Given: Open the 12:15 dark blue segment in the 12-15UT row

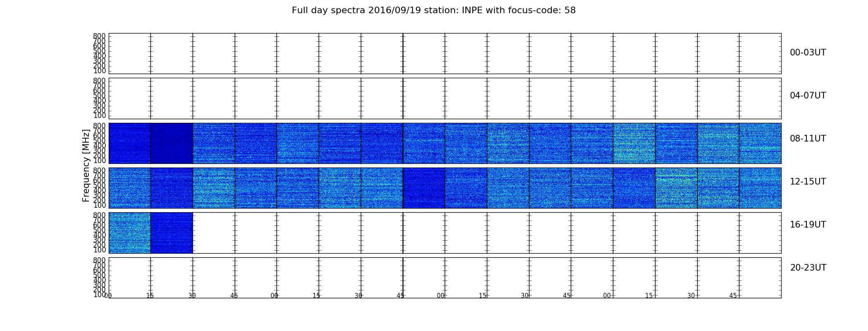Looking at the screenshot, I should coord(172,188).
